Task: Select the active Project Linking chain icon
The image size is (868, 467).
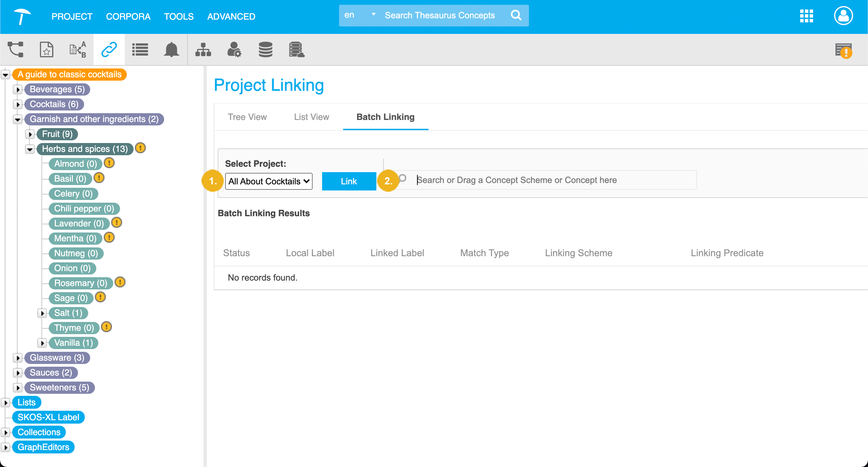Action: pos(108,49)
